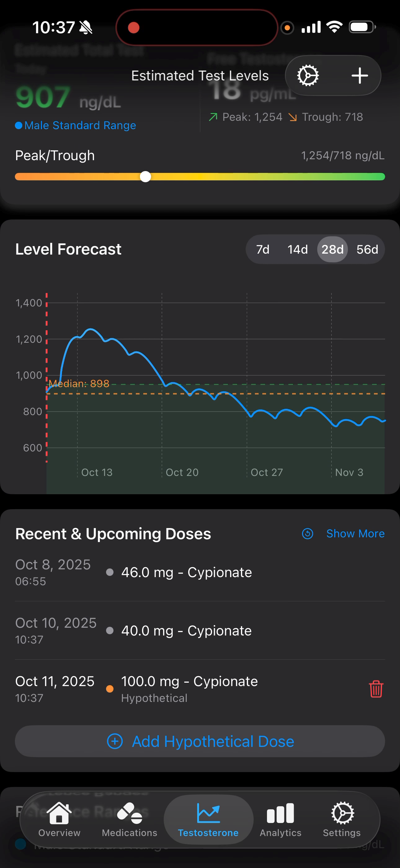The image size is (400, 868).
Task: Open the gear settings icon in header
Action: click(x=308, y=75)
